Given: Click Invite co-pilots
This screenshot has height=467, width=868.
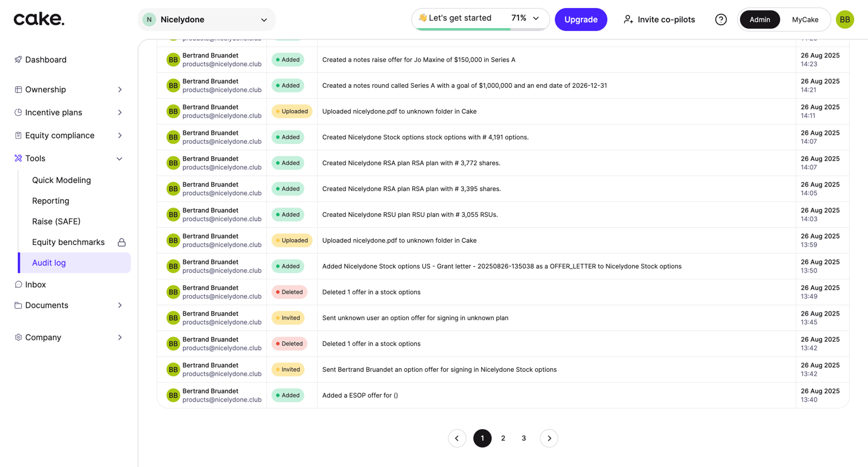Looking at the screenshot, I should (659, 20).
